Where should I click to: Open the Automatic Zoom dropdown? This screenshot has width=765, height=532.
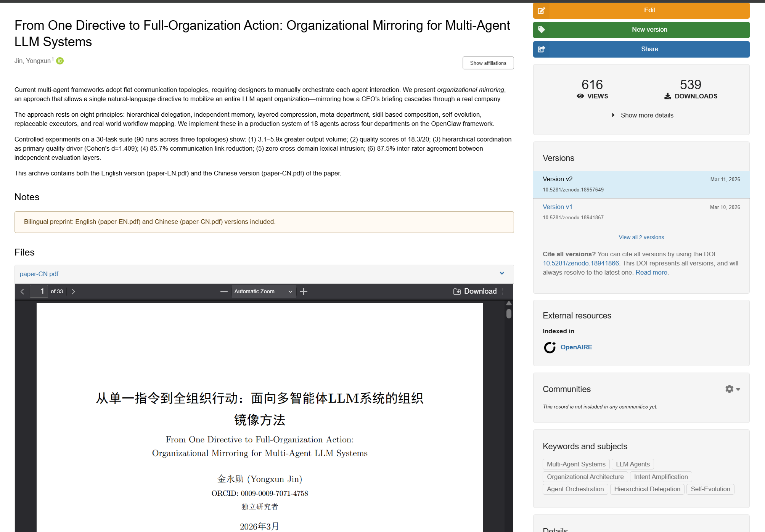coord(263,291)
